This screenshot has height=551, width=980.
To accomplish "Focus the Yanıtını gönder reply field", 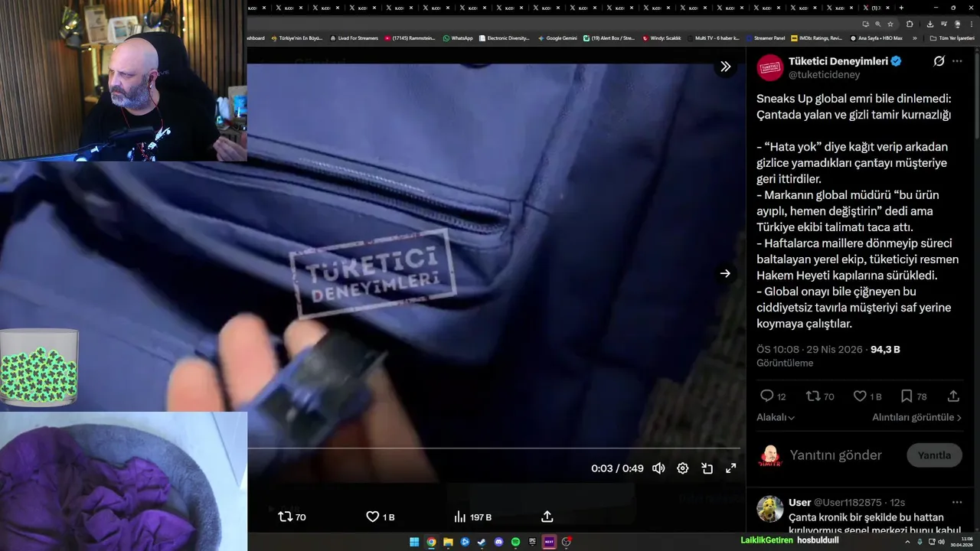I will [x=836, y=455].
